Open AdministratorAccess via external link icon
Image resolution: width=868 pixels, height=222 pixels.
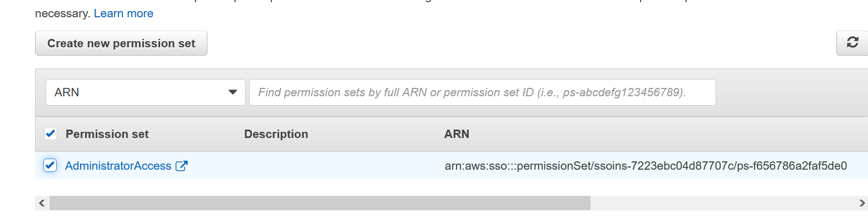181,166
